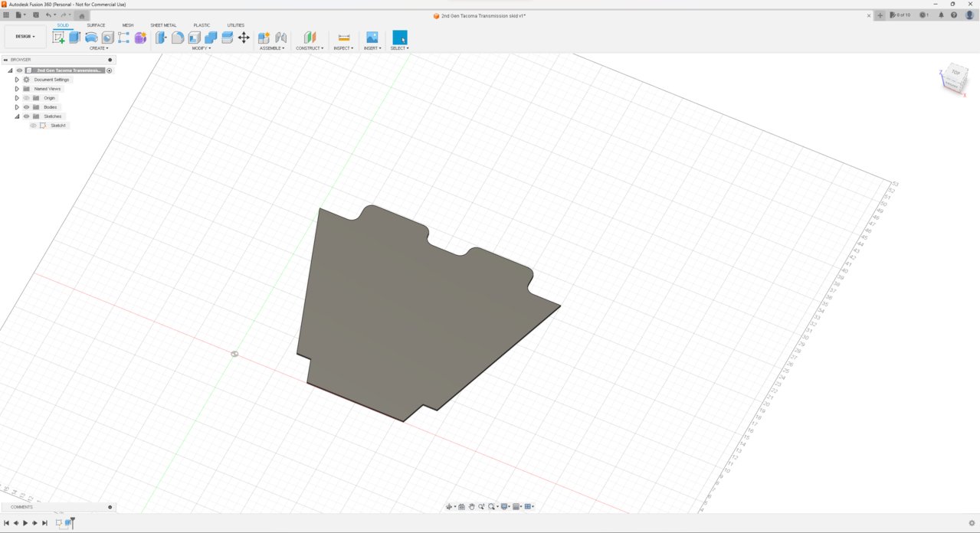Open the Help question mark
This screenshot has width=980, height=533.
pyautogui.click(x=954, y=15)
